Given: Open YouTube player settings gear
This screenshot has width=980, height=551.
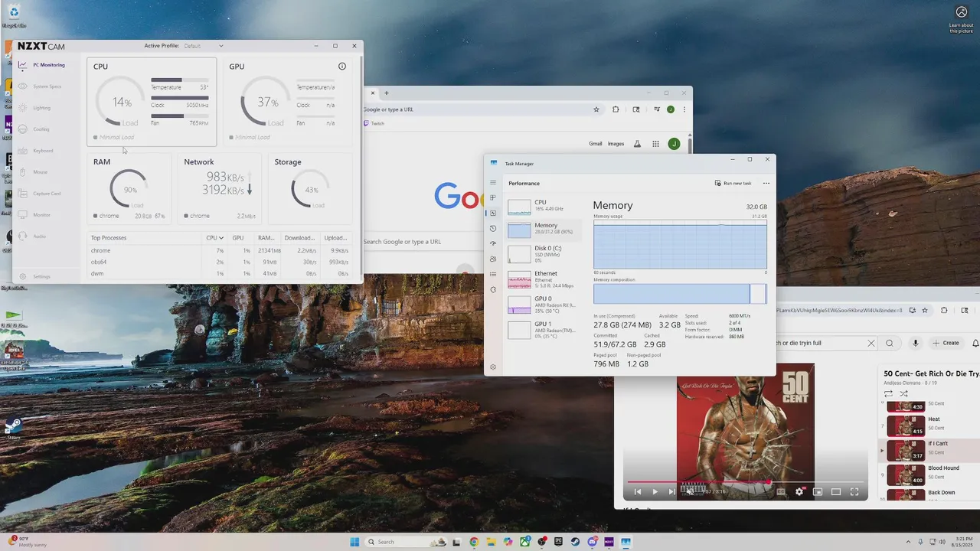Looking at the screenshot, I should 799,491.
